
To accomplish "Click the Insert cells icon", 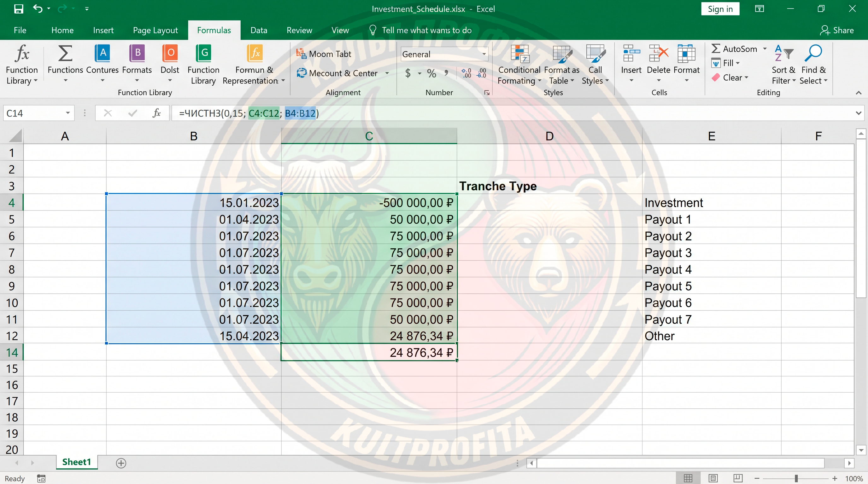I will (631, 54).
